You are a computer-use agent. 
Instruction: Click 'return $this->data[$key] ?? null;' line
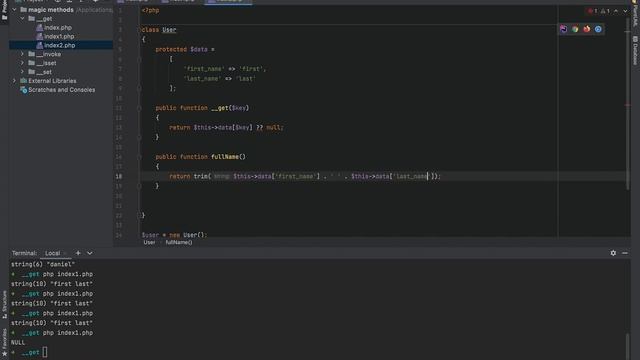coord(226,127)
